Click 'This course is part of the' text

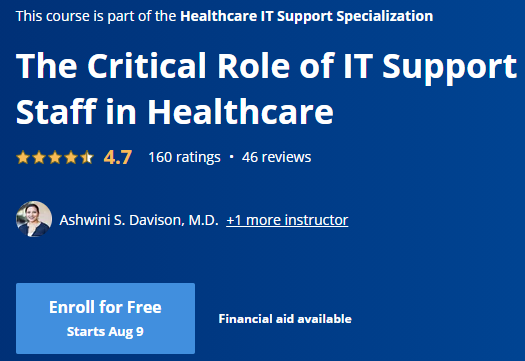click(96, 16)
